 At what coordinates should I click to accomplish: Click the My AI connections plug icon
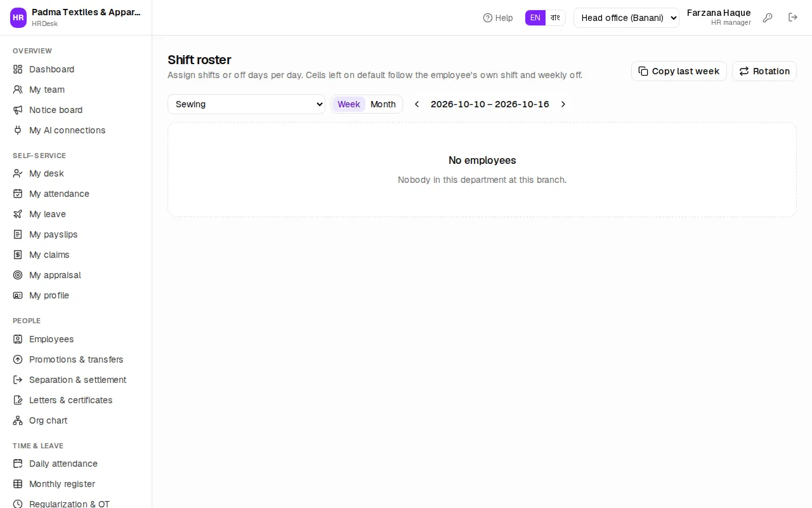[x=18, y=130]
